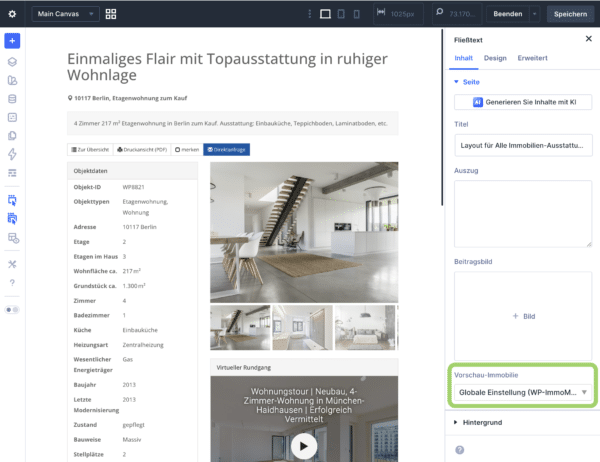Screen dimensions: 600x462
Task: Switch to the Design tab
Action: (x=495, y=58)
